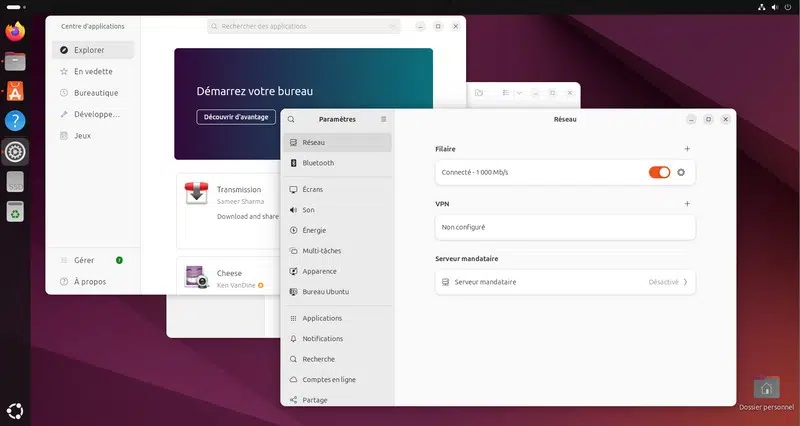Click the Cheese app title

click(229, 273)
